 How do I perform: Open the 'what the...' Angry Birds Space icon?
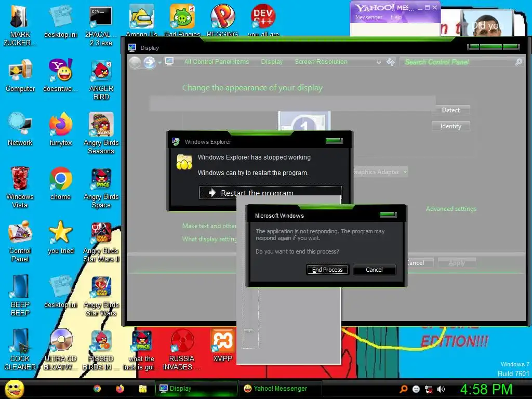point(141,350)
